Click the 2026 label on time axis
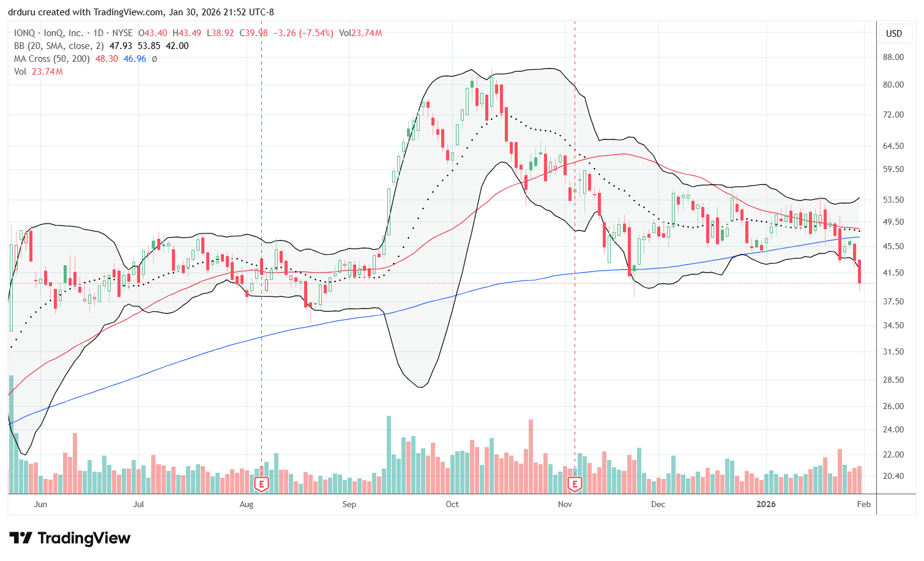This screenshot has height=561, width=924. (766, 504)
